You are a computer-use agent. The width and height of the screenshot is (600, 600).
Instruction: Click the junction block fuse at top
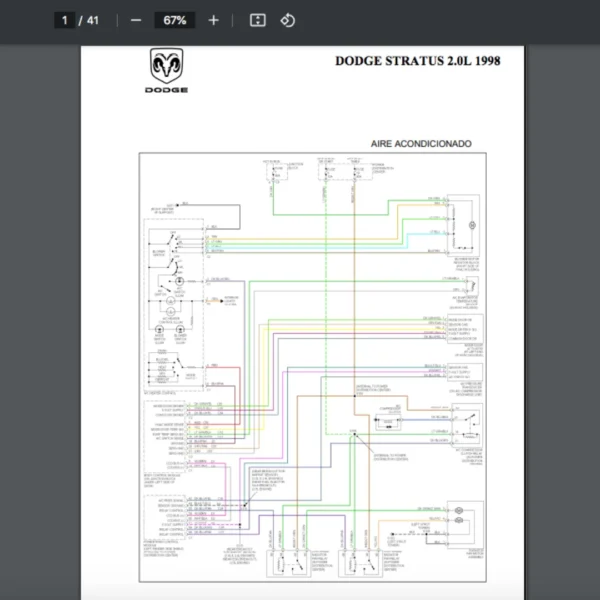pyautogui.click(x=272, y=172)
